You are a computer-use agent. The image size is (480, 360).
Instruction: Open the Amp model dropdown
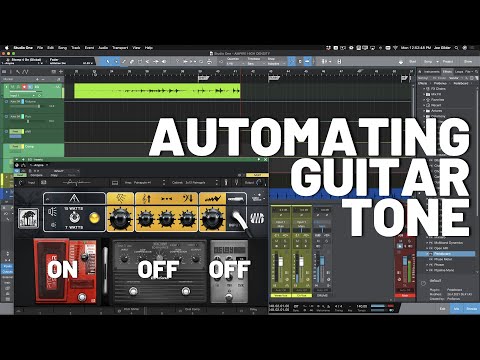point(145,183)
